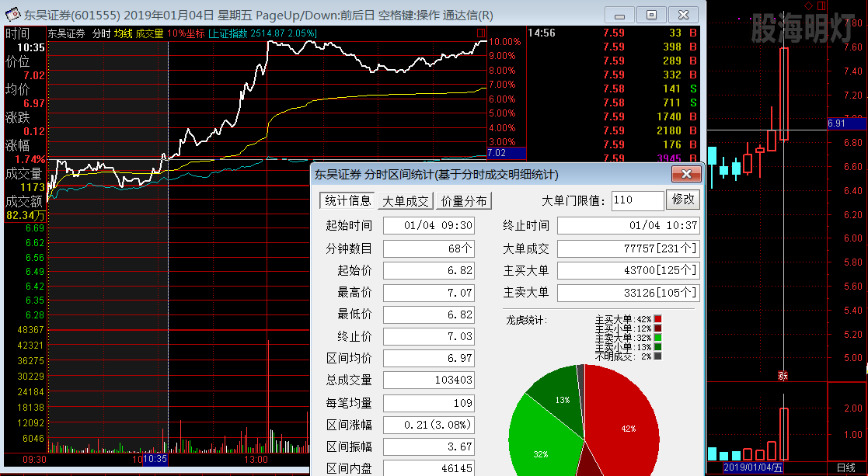Click the 13% dark green pie slice

click(560, 398)
